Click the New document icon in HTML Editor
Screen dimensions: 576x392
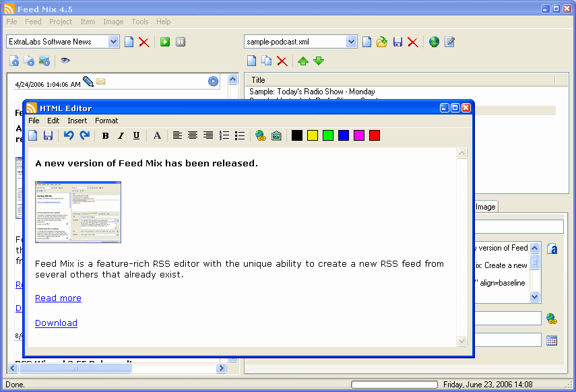point(33,135)
